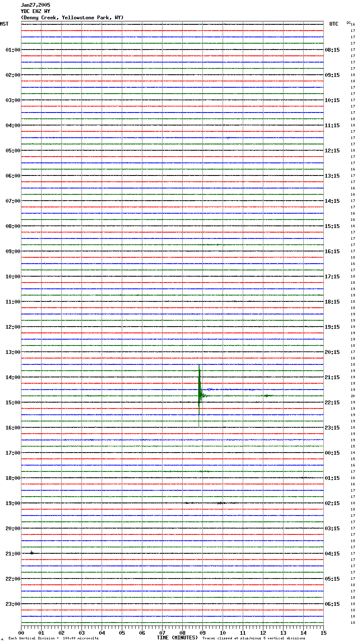Click the '01:15' UTC time label
This screenshot has width=357, height=644.
(332, 478)
